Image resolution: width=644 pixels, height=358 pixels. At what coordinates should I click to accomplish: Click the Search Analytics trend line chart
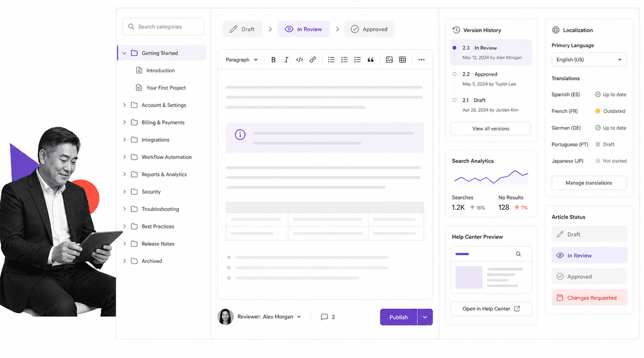491,177
